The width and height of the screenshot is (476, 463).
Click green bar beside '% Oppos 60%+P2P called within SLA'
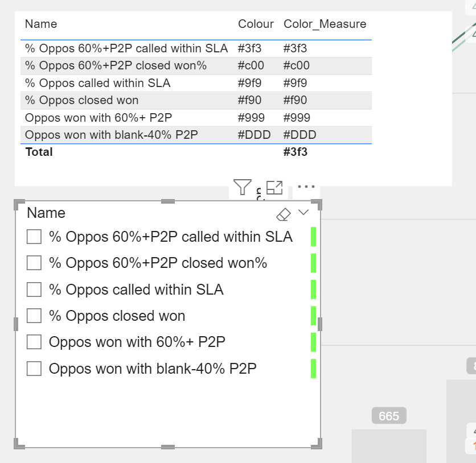(x=314, y=237)
